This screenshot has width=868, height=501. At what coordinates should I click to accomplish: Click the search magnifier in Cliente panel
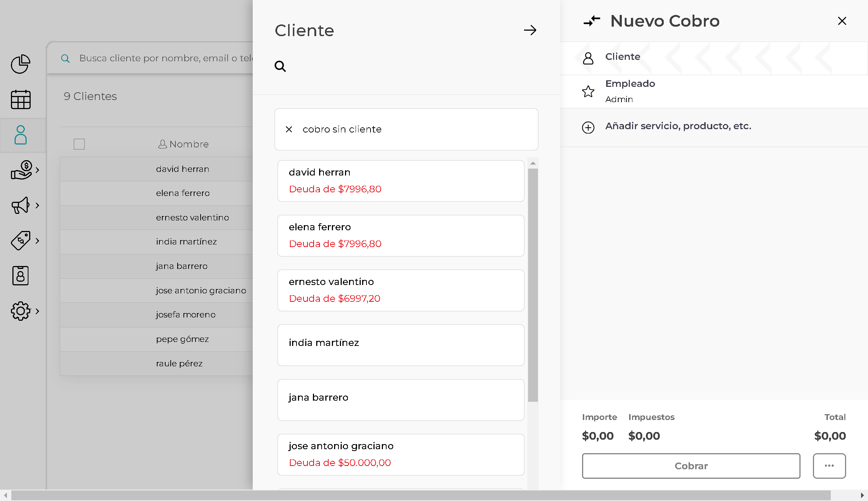[280, 66]
